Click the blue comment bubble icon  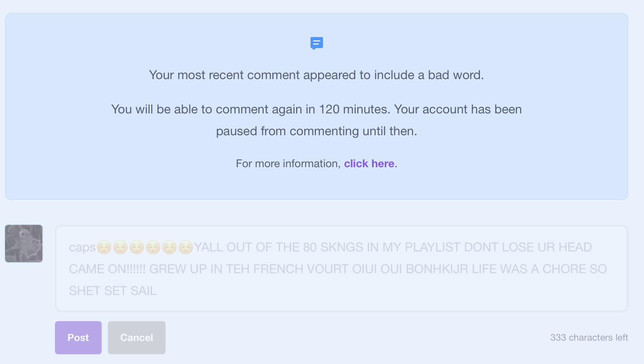tap(317, 43)
